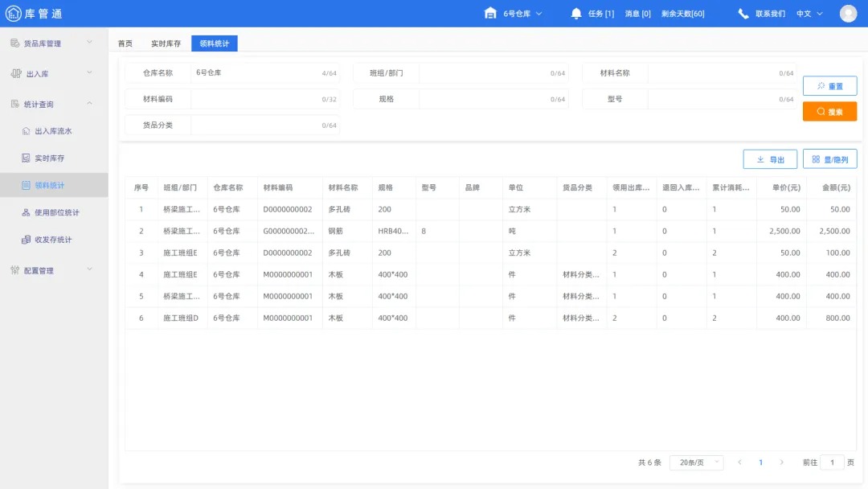868x489 pixels.
Task: Switch to the 首页 tab
Action: (125, 43)
